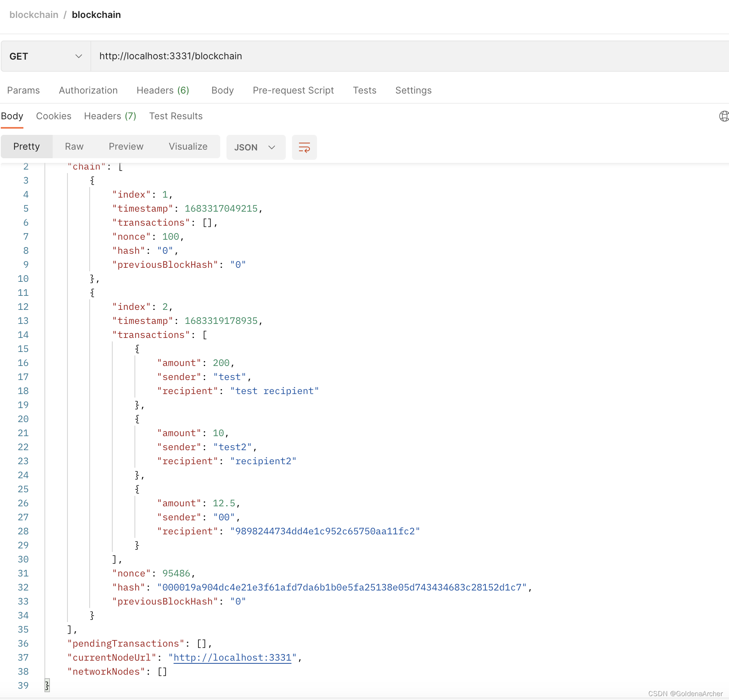The height and width of the screenshot is (700, 729).
Task: Click the recipient 9898244734dd4e1c952c65750aa11fc2
Action: 325,531
